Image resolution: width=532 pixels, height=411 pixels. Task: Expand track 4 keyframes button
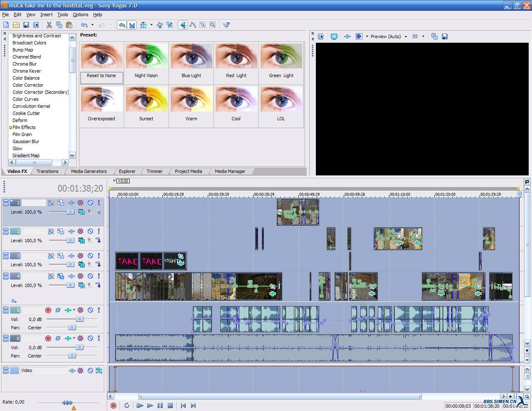(14, 301)
